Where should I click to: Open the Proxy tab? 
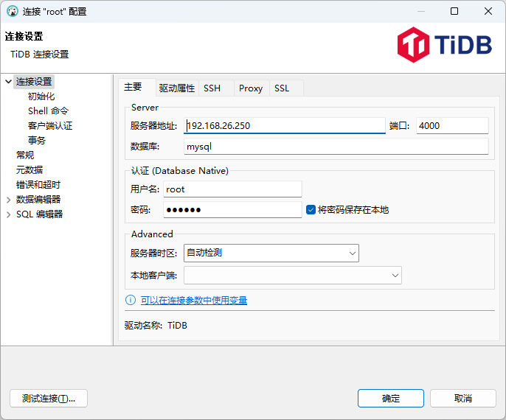point(251,88)
